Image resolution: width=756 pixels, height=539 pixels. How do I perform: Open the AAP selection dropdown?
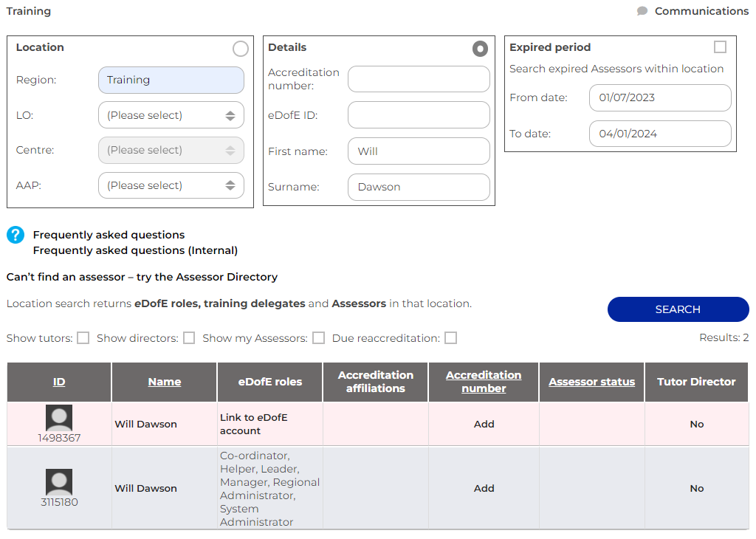[x=171, y=185]
